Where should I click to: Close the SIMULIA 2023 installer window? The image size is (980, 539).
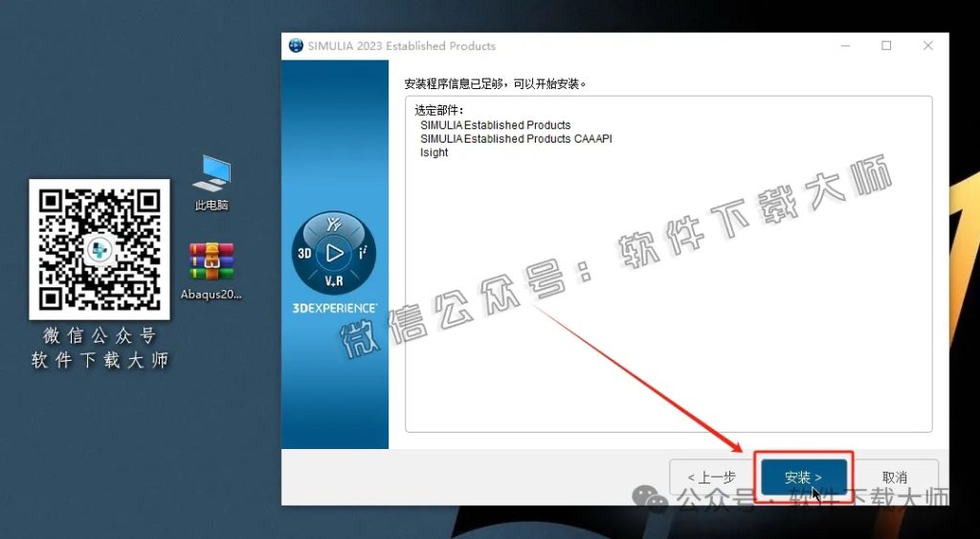[928, 46]
